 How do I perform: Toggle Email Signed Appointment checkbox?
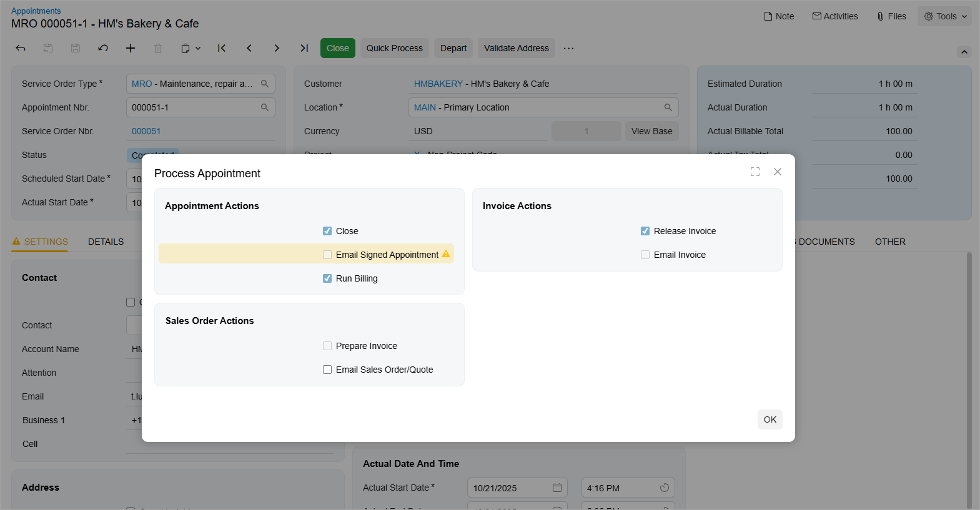[327, 255]
